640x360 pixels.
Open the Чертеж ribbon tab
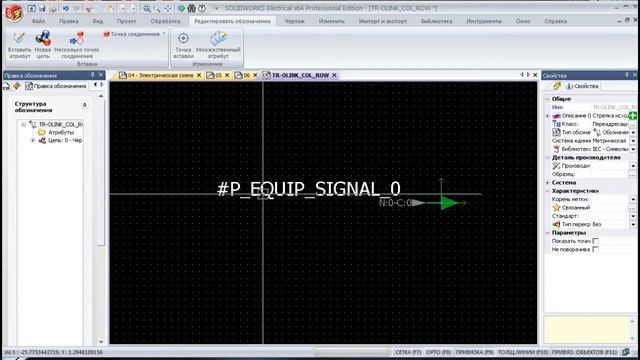click(294, 21)
